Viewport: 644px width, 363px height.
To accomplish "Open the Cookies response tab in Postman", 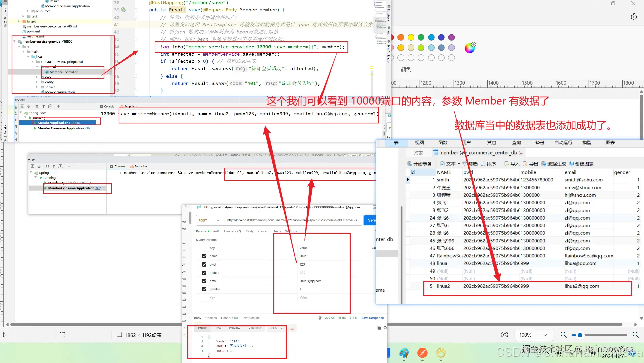I will tap(211, 318).
